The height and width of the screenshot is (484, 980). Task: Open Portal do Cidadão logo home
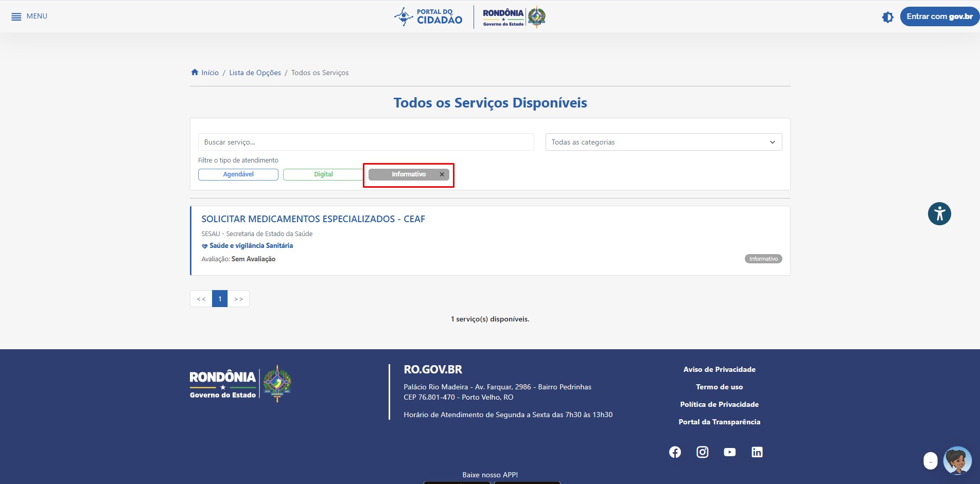point(428,16)
